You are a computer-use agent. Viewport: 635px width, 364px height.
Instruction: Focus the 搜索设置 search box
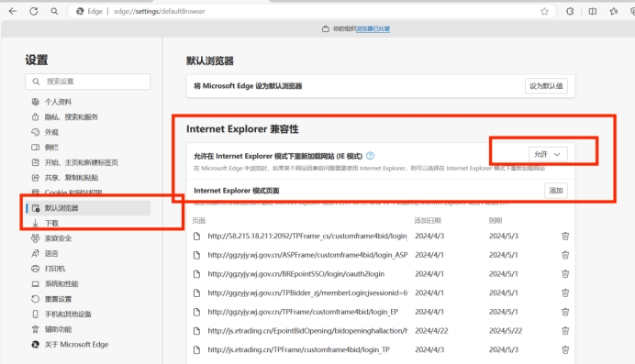point(87,82)
